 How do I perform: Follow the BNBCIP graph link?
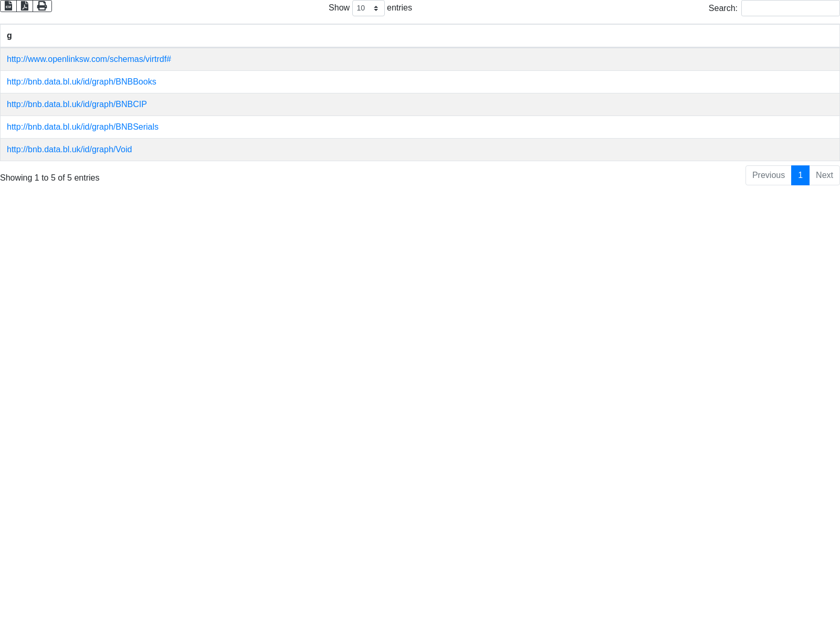(x=77, y=104)
